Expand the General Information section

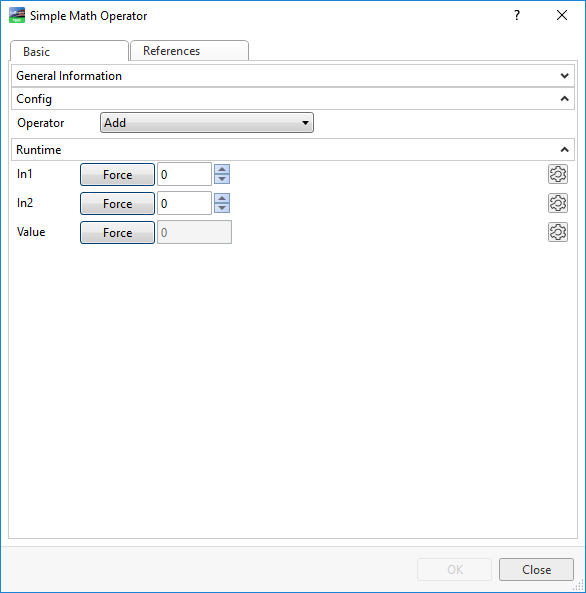[x=293, y=76]
